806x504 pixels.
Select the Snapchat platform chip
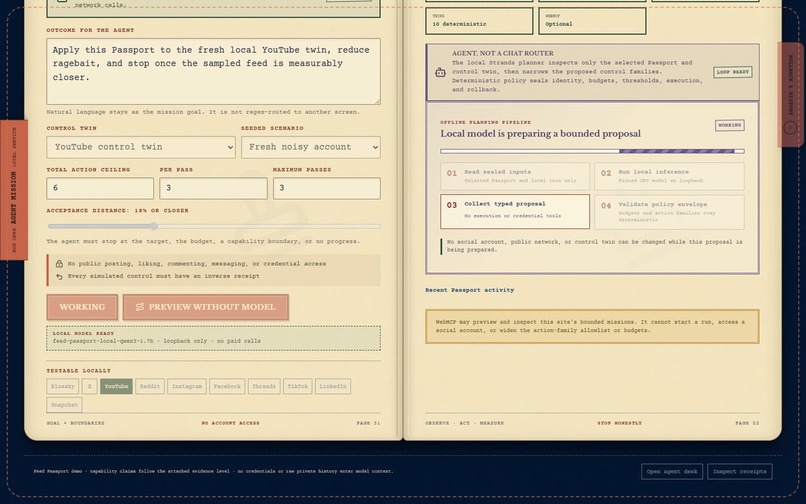(64, 405)
